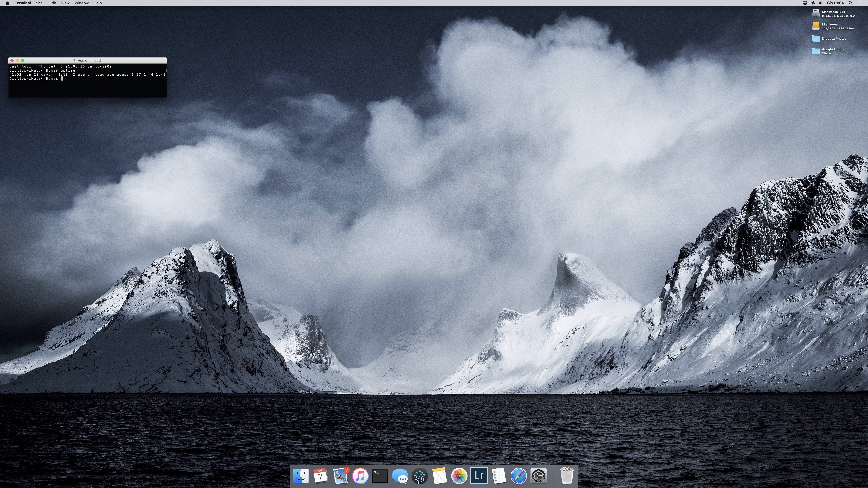This screenshot has width=868, height=488.
Task: Open the Notes app in the Dock
Action: click(439, 476)
